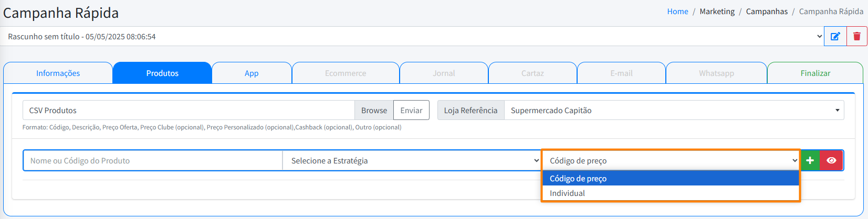Click the red trash delete icon

857,36
